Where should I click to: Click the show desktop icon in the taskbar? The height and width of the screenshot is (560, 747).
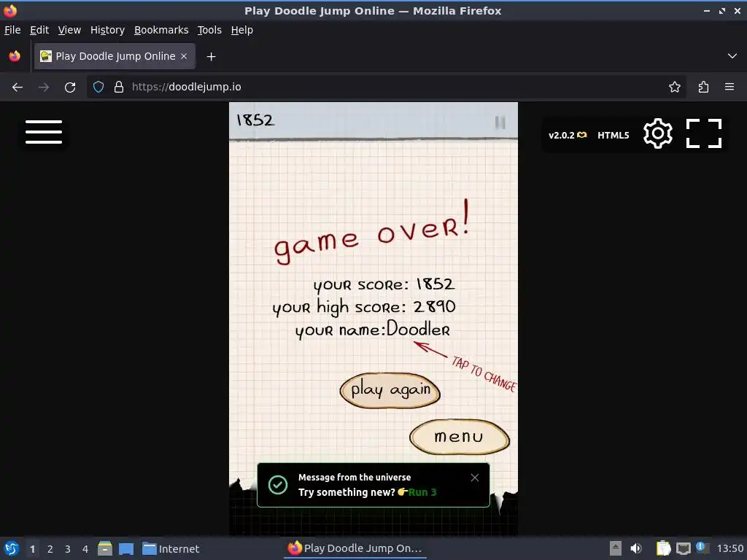coord(126,548)
